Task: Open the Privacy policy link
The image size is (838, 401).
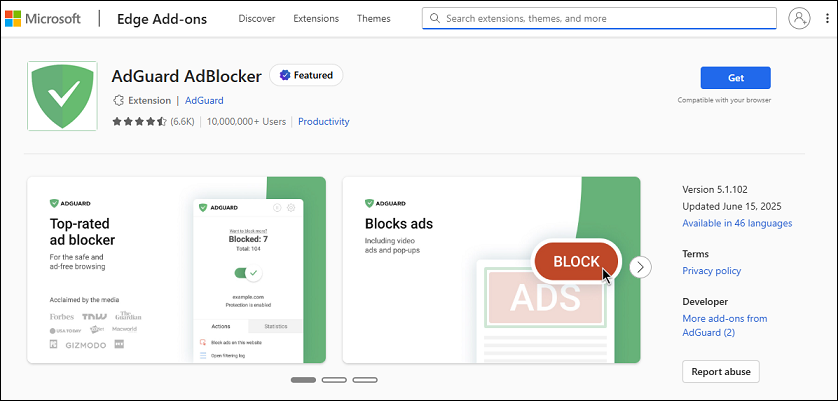Action: 711,271
